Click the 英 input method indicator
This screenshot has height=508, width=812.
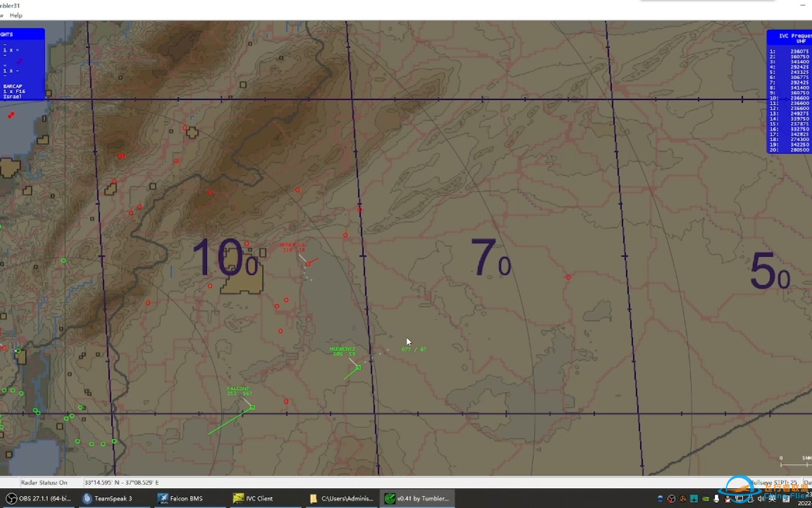(772, 499)
